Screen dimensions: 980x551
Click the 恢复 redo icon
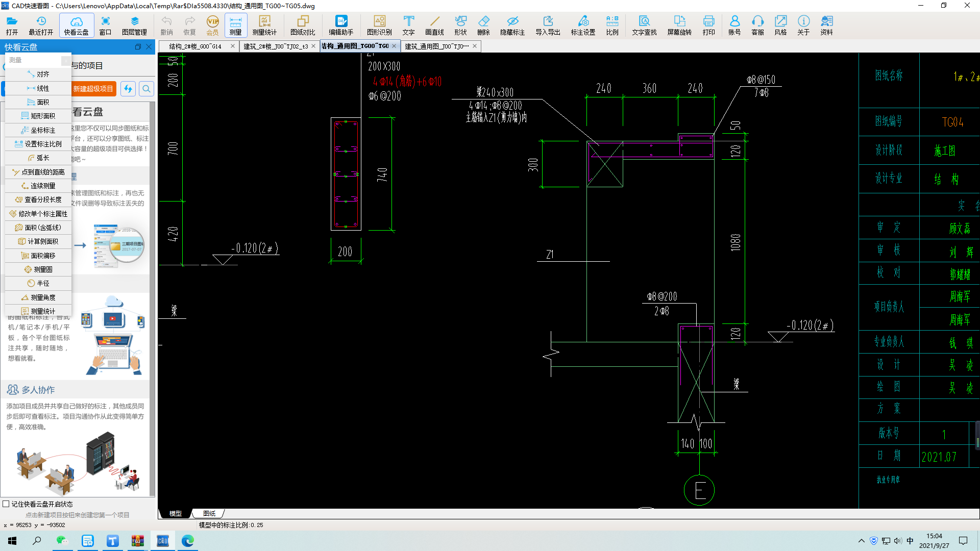coord(189,25)
